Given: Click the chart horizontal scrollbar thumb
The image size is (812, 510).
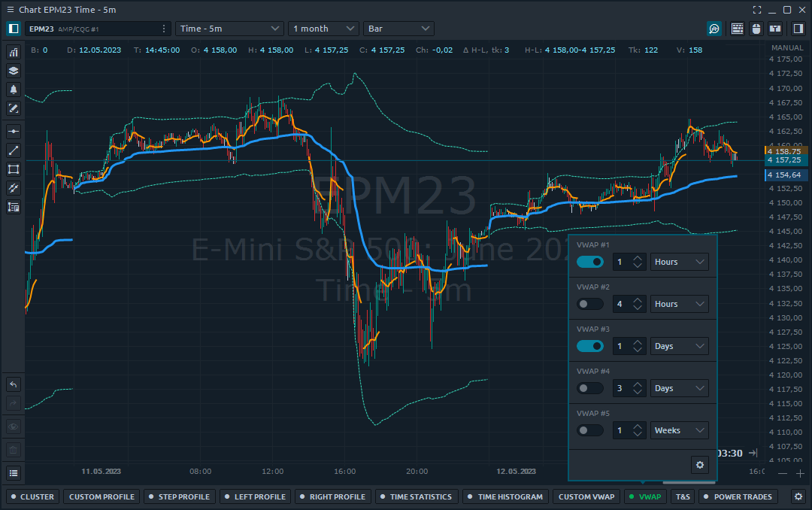Looking at the screenshot, I should click(689, 482).
